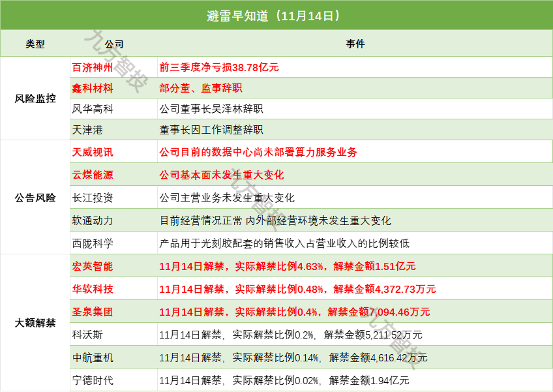553x392 pixels.
Task: Select company 科沃斯
Action: [87, 335]
